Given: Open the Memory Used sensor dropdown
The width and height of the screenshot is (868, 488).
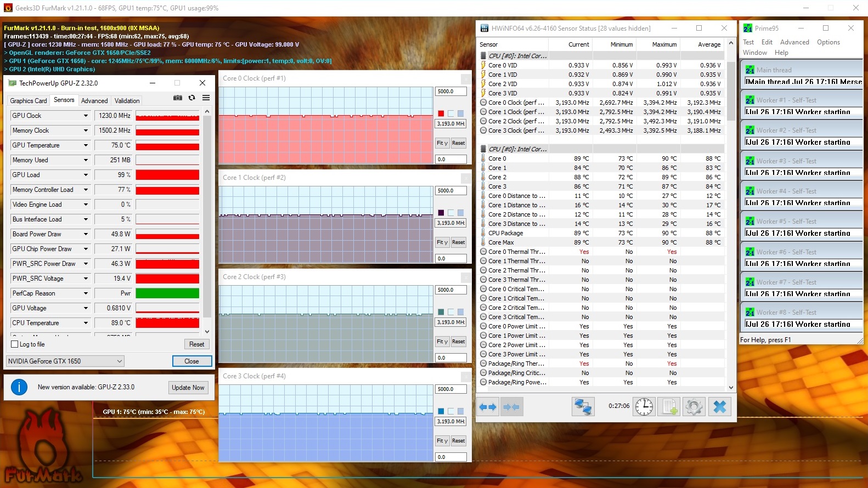Looking at the screenshot, I should tap(86, 160).
